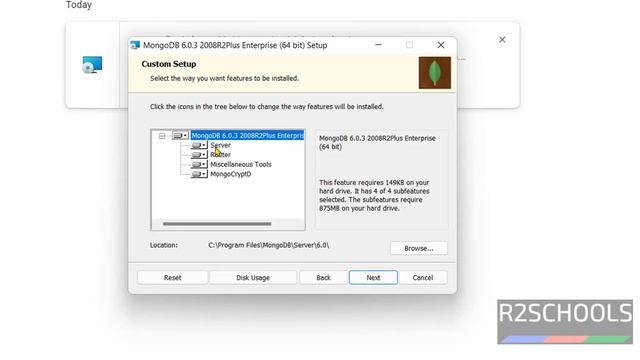Select the MongoDB 6.0.3 2008R2Plus Enterprise root item

coord(247,136)
